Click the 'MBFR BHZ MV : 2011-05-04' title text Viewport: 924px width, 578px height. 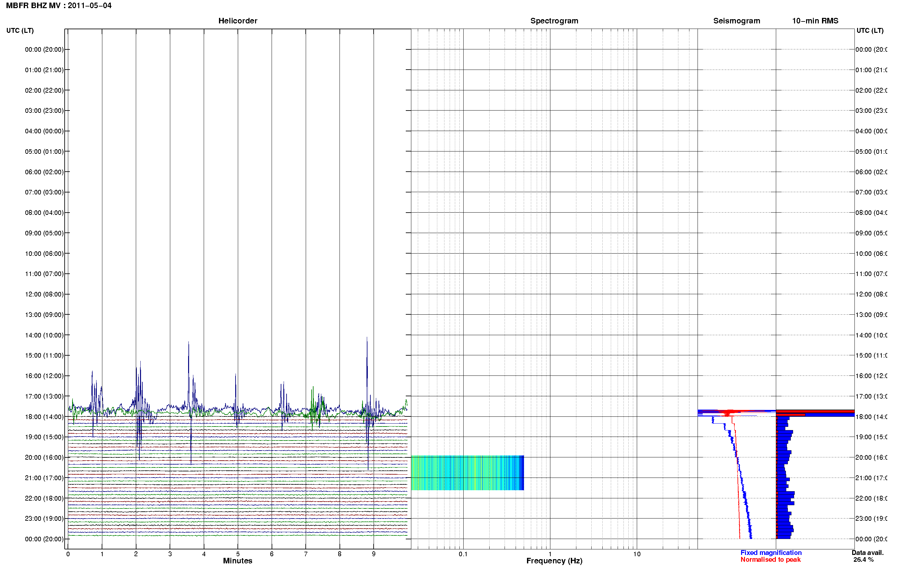point(59,6)
